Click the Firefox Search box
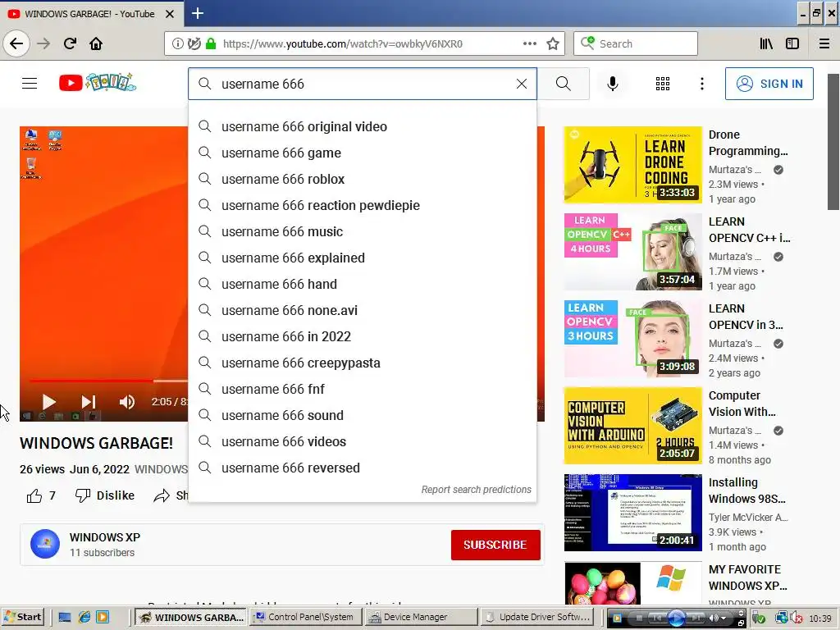Screen dimensions: 840x630 click(x=636, y=43)
